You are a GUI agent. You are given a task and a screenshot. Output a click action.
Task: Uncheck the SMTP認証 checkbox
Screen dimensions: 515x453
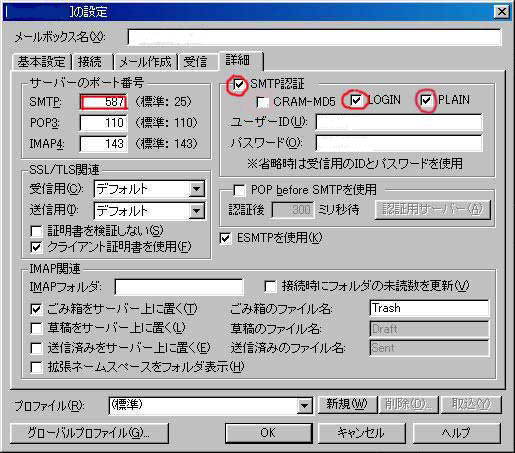click(x=239, y=84)
